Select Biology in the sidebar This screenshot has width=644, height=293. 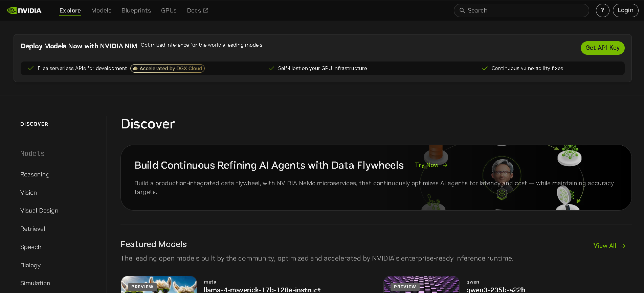30,265
